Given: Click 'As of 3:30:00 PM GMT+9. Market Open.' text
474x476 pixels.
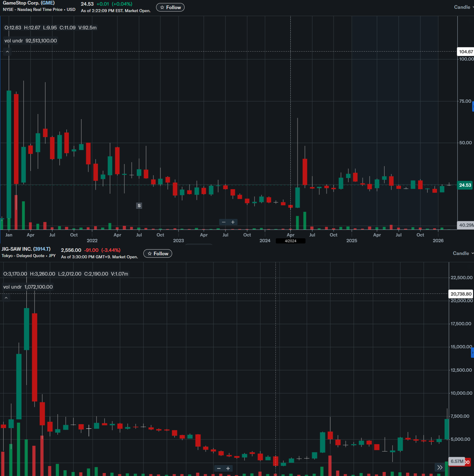Looking at the screenshot, I should click(x=100, y=257).
